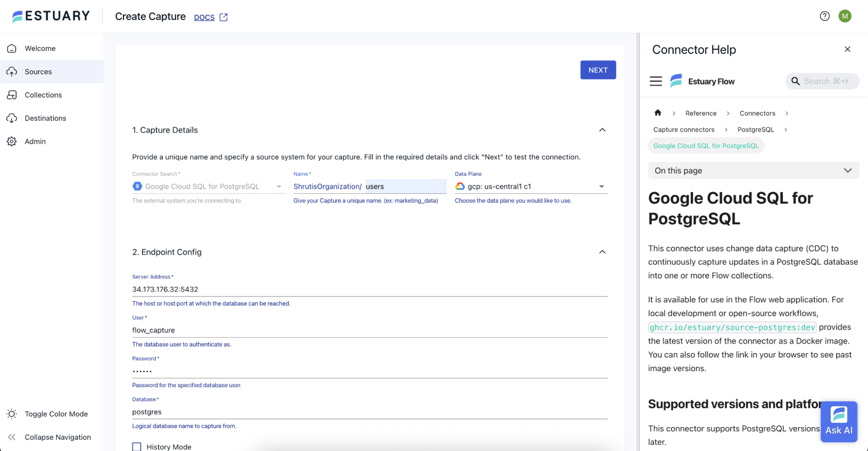Open the Data Plane dropdown arrow
This screenshot has height=451, width=868.
click(x=601, y=186)
